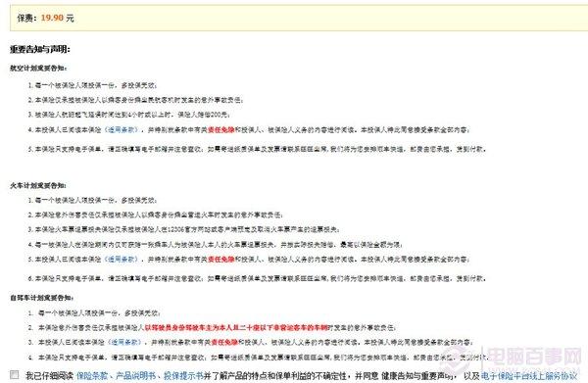Click 火车计划 item 4 about 火车票退票损失
Screen dimensions: 588x383
pyautogui.click(x=216, y=244)
